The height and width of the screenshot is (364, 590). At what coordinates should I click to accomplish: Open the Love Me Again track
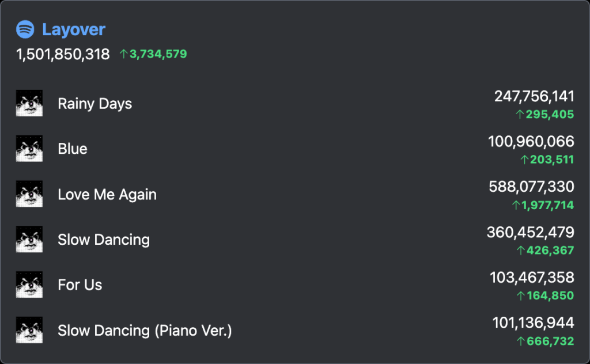[x=107, y=195]
